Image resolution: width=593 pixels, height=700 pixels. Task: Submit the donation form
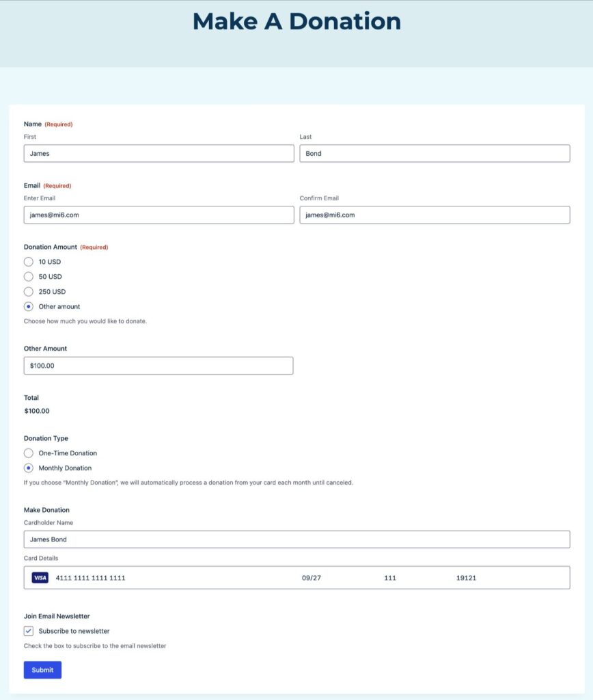(42, 670)
